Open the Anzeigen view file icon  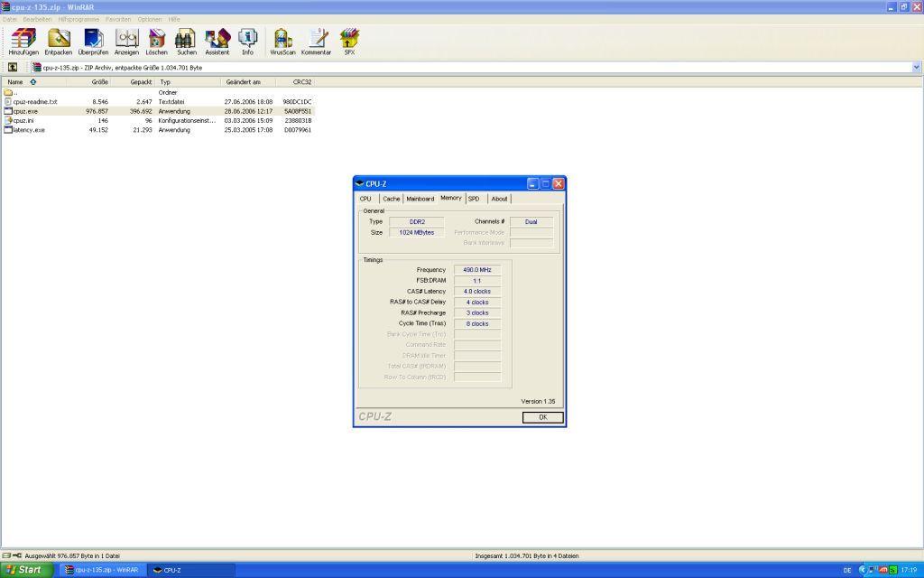[126, 38]
